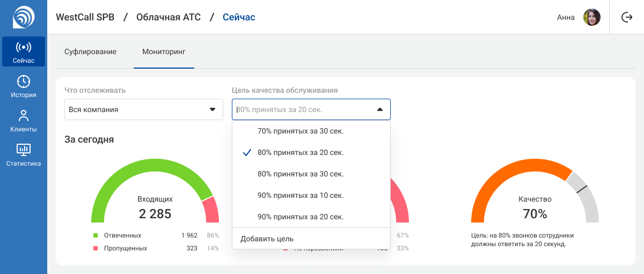Switch to the Суфлирование tab
Image resolution: width=644 pixels, height=274 pixels.
(90, 52)
